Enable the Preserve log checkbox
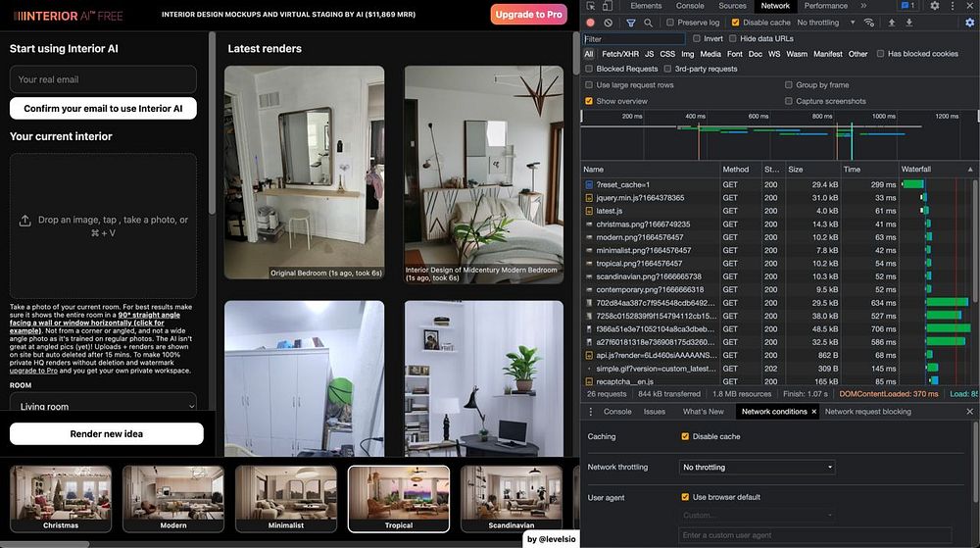980x548 pixels. pyautogui.click(x=670, y=23)
